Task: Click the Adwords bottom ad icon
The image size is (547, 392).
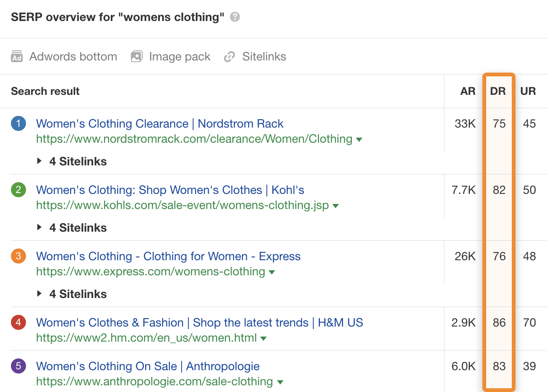Action: point(17,57)
